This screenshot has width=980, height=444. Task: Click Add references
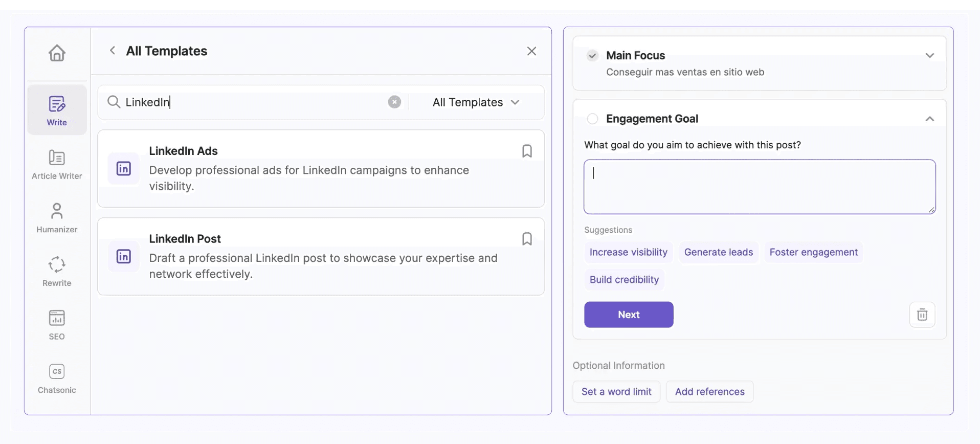tap(709, 391)
